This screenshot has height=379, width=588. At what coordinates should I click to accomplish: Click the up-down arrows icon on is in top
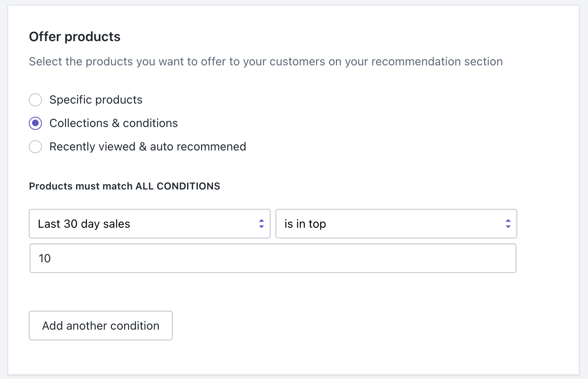508,224
